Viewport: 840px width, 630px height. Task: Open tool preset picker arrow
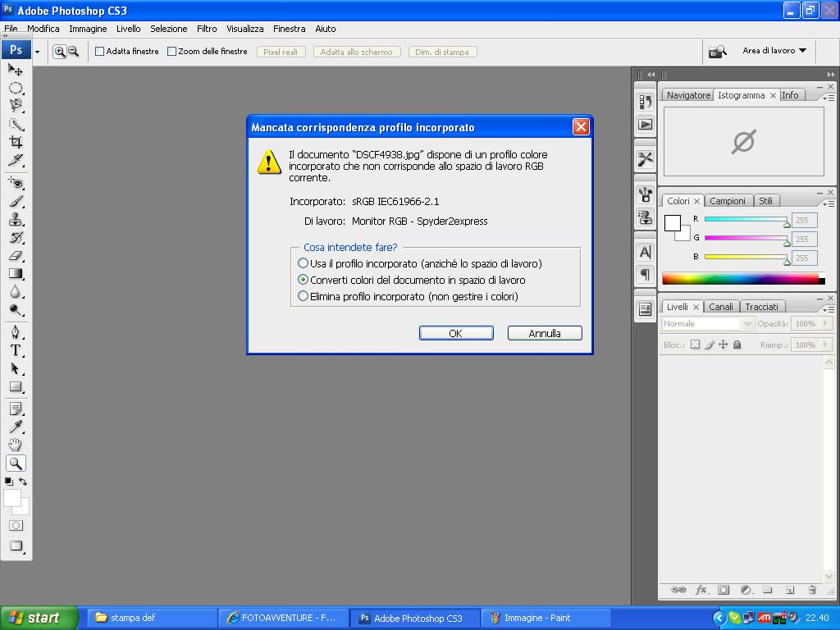(x=37, y=52)
